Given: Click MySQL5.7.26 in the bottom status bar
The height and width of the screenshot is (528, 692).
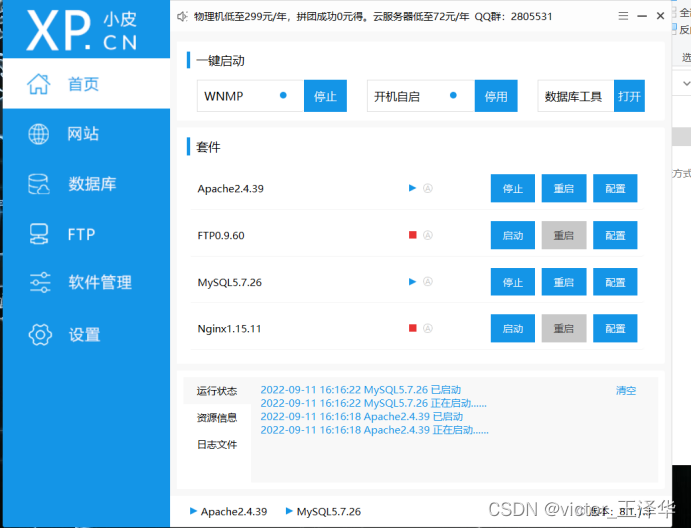Looking at the screenshot, I should pyautogui.click(x=323, y=512).
